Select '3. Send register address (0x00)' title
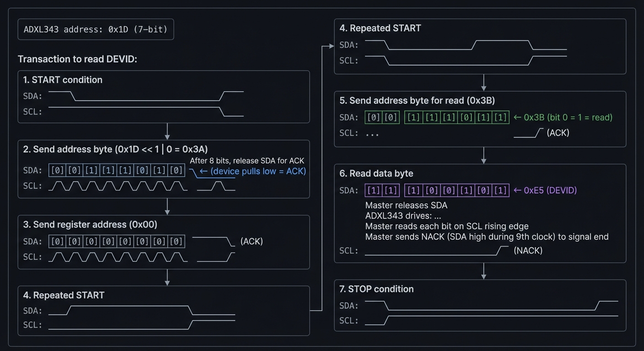Image resolution: width=644 pixels, height=351 pixels. [x=90, y=224]
